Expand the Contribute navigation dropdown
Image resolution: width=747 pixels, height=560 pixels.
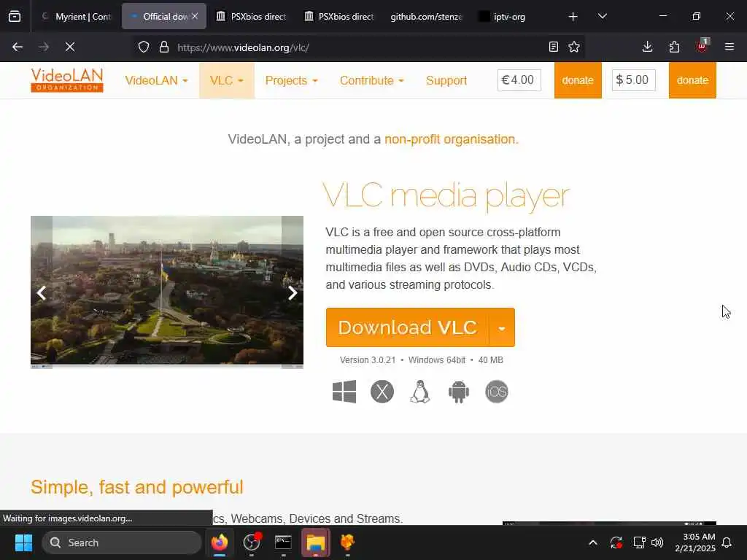click(371, 80)
